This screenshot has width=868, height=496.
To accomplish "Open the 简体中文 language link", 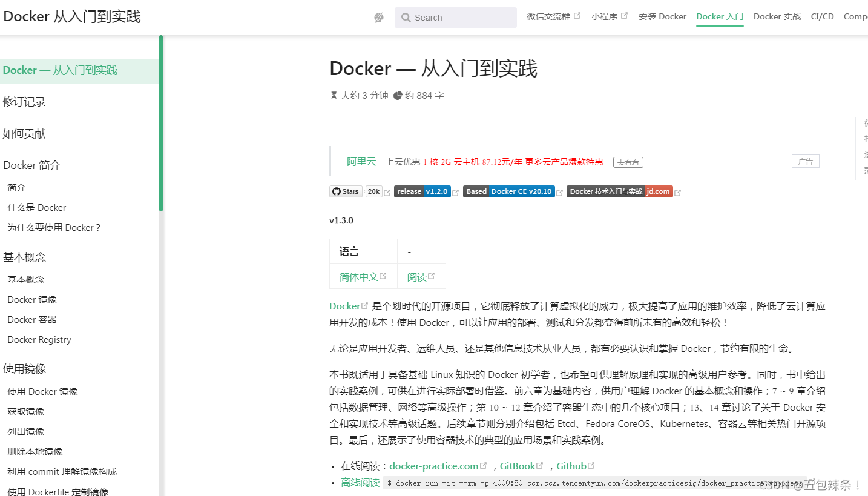I will (x=363, y=277).
